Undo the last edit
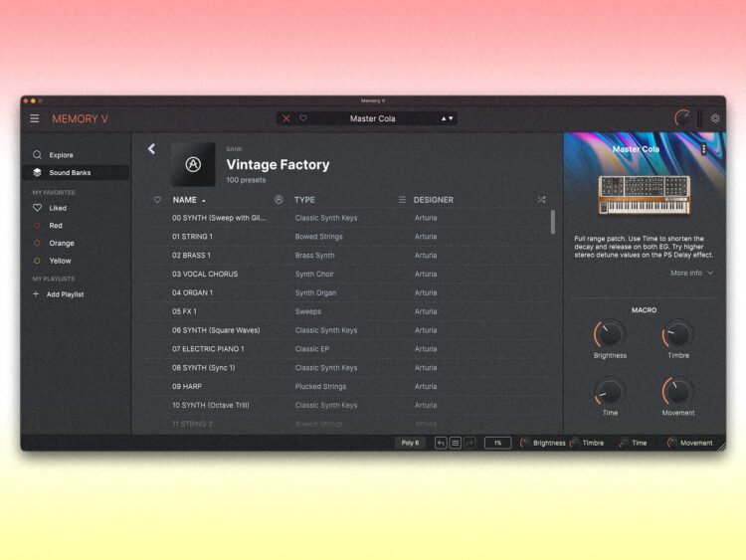The width and height of the screenshot is (746, 560). pyautogui.click(x=441, y=443)
